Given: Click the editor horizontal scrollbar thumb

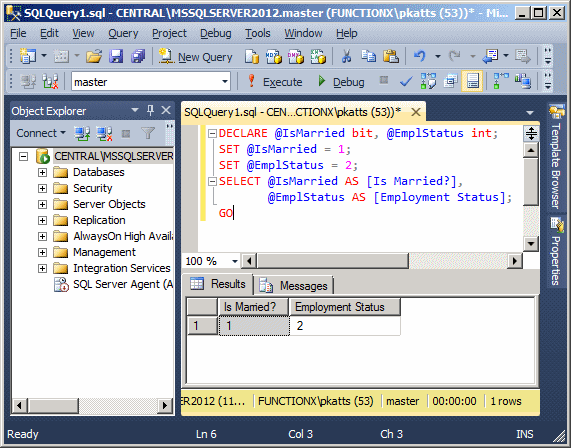Looking at the screenshot, I should [333, 261].
